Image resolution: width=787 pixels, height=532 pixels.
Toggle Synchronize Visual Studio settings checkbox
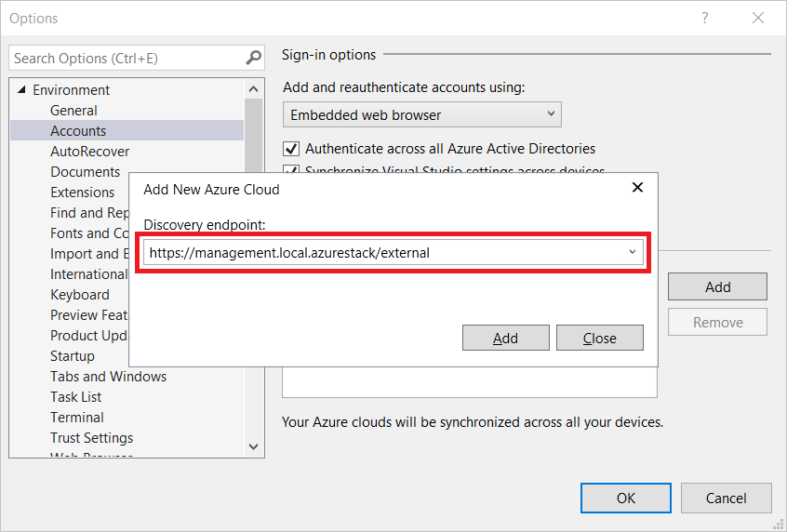291,170
